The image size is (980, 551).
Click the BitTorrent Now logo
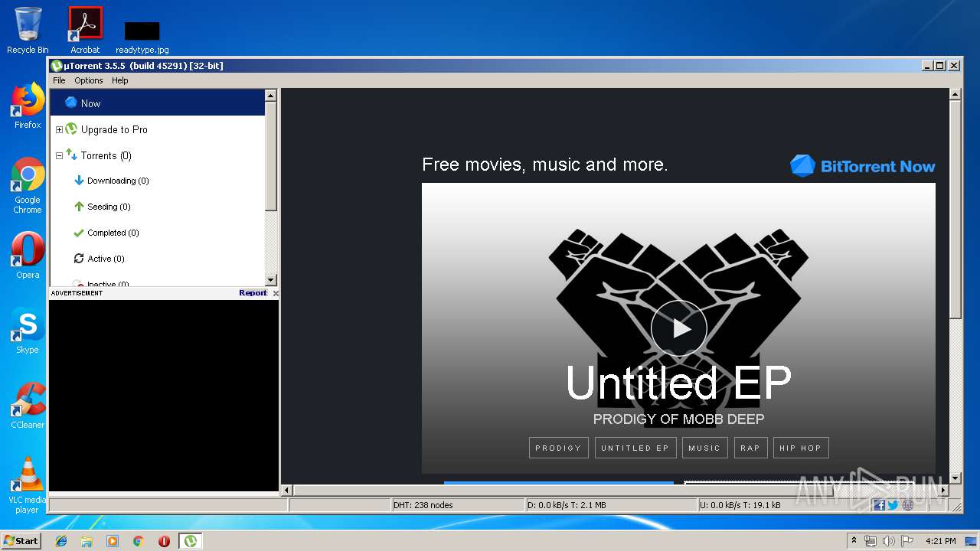[863, 166]
